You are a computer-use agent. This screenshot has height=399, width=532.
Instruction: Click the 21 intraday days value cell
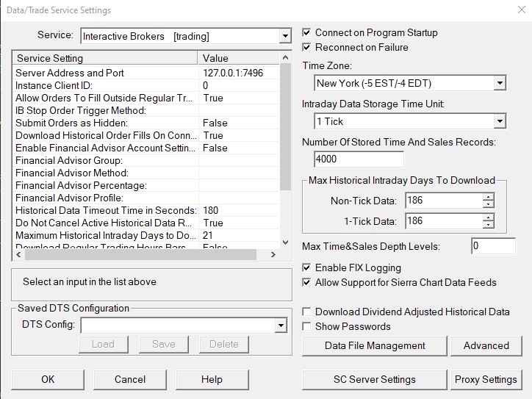(x=240, y=235)
